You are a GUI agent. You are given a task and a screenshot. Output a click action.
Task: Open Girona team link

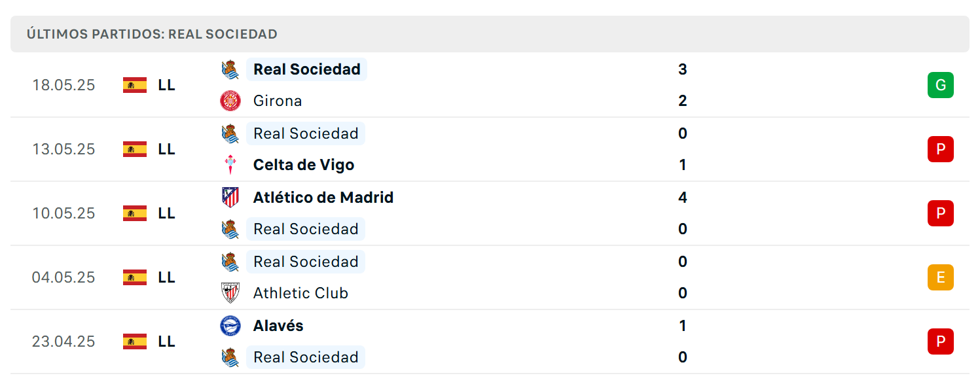[x=278, y=101]
